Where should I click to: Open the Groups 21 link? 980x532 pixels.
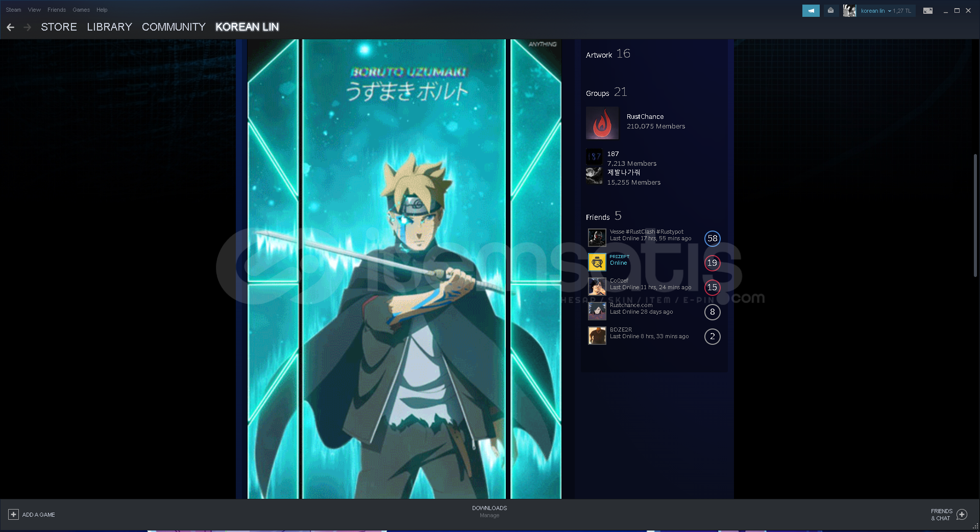pyautogui.click(x=606, y=92)
